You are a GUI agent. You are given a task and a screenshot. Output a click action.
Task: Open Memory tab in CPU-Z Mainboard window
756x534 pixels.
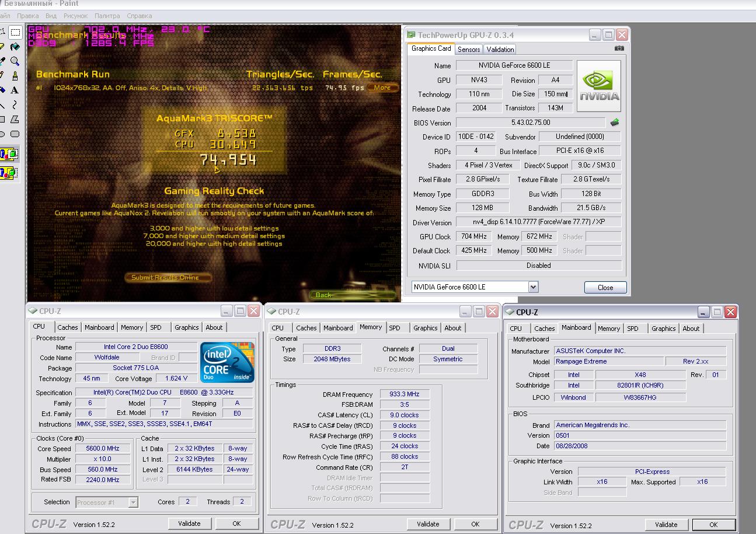(609, 329)
